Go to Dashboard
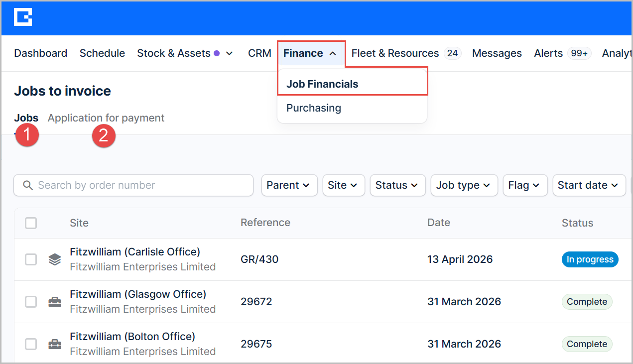The image size is (633, 364). (x=41, y=53)
